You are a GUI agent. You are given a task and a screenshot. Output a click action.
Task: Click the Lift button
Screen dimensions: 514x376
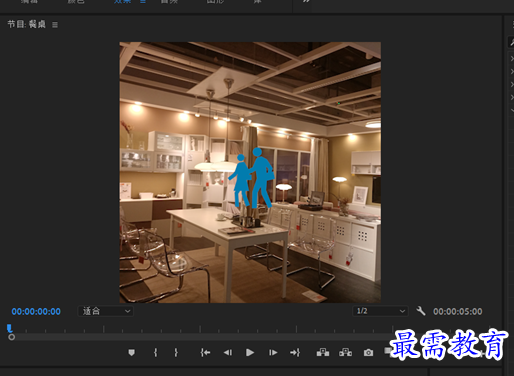point(323,352)
